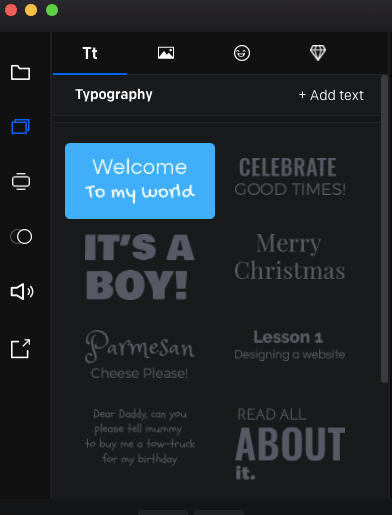This screenshot has width=392, height=515.
Task: Select the IT'S A BOY! template
Action: 140,266
